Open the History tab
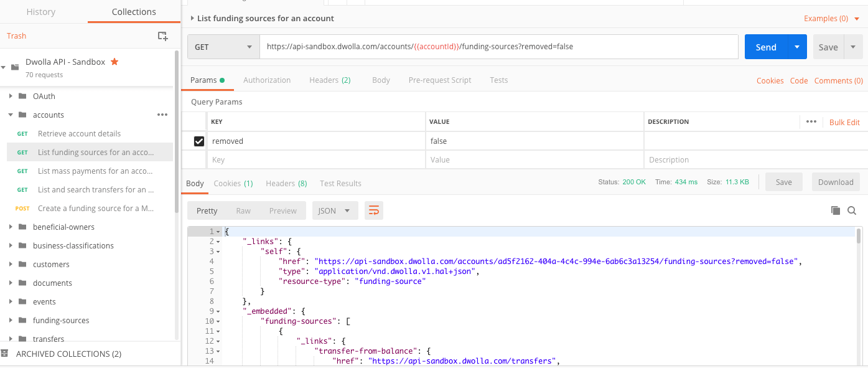Image resolution: width=868 pixels, height=368 pixels. [41, 12]
